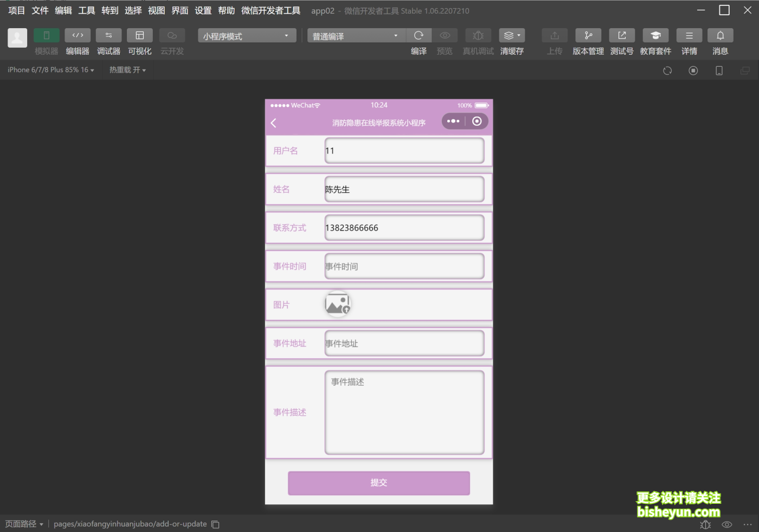The height and width of the screenshot is (532, 759).
Task: Toggle the simulator panel button
Action: (47, 36)
